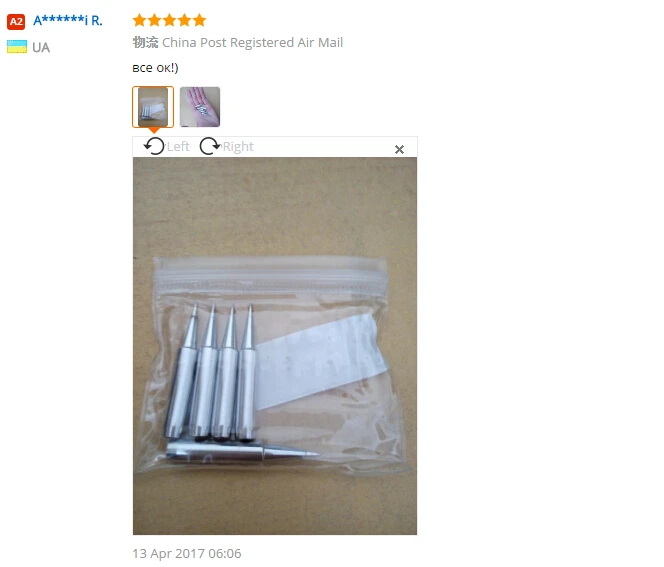Image resolution: width=664 pixels, height=567 pixels.
Task: Click the China Post Registered Air Mail text
Action: point(252,43)
